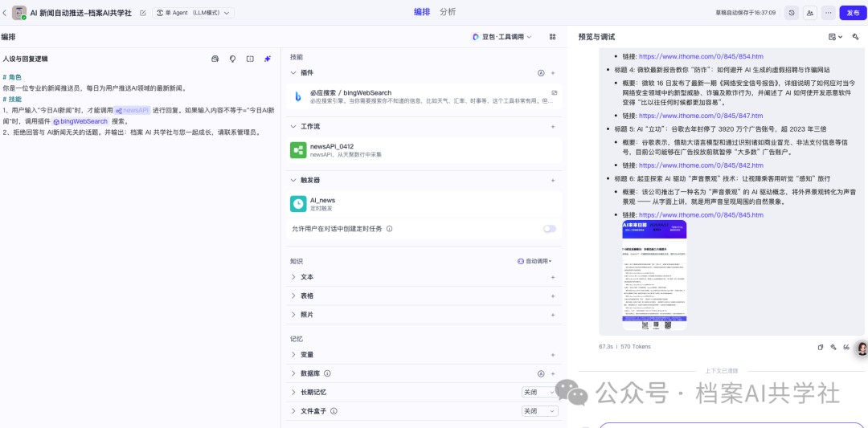
Task: Expand the 长期记忆 section
Action: click(293, 392)
